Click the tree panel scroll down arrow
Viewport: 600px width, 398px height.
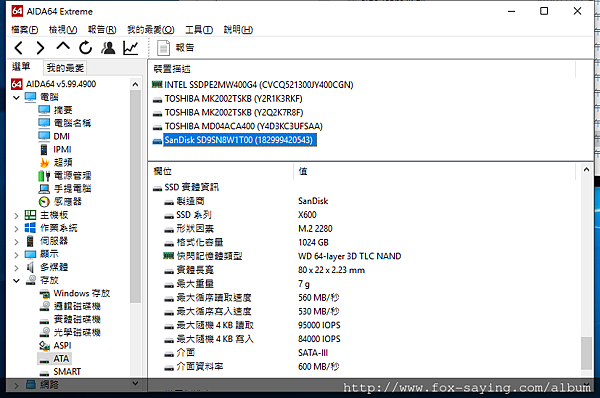[135, 383]
